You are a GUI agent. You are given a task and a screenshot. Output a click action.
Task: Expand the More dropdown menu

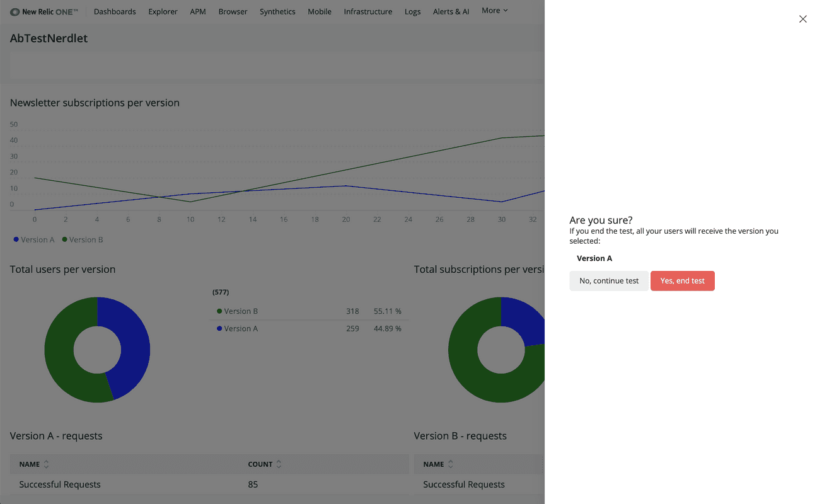click(x=495, y=11)
